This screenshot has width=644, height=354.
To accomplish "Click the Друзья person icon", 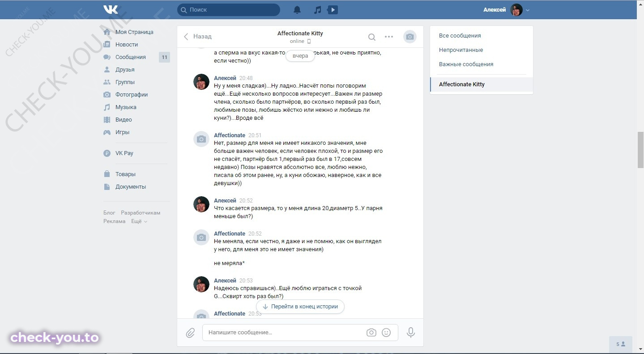I will 107,70.
